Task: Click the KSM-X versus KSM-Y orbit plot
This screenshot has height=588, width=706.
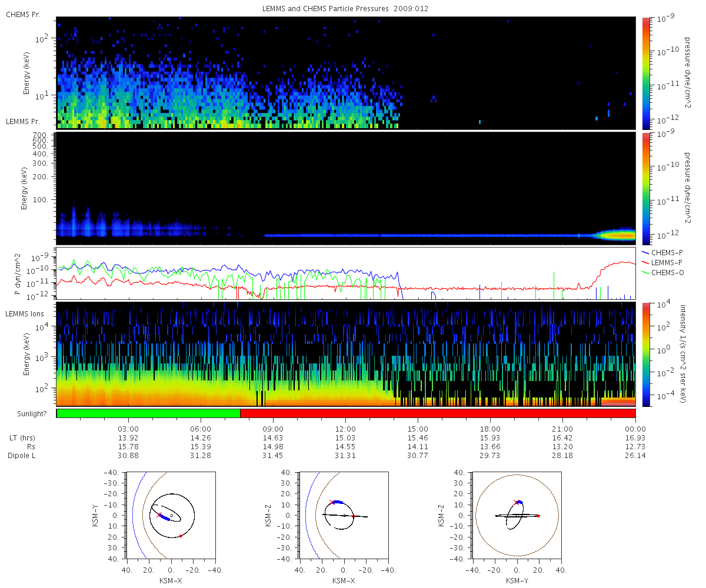Action: click(171, 516)
